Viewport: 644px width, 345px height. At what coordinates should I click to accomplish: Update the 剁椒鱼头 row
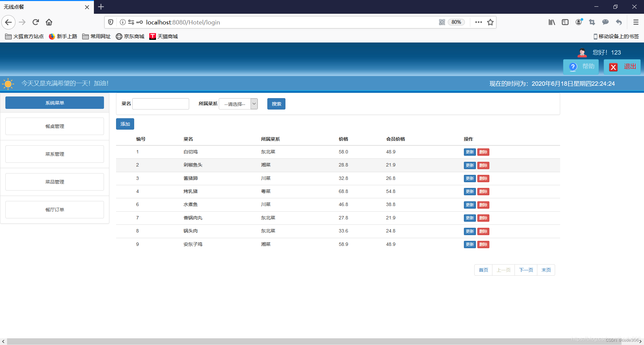coord(470,165)
